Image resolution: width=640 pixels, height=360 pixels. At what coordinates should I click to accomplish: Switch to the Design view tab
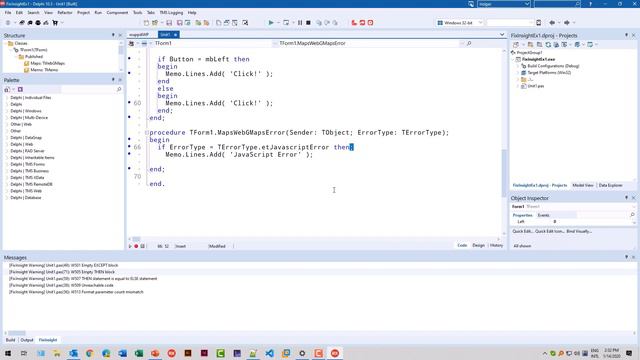tap(478, 245)
